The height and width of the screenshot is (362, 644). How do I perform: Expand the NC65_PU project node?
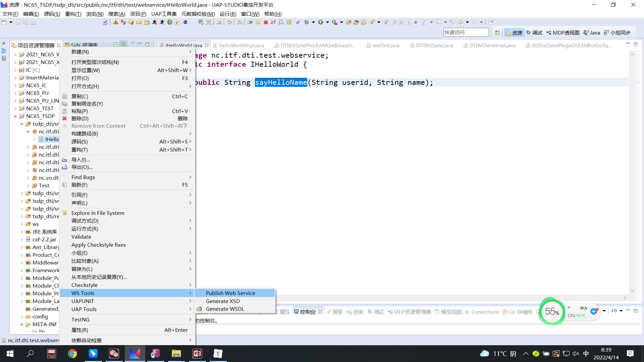pos(15,93)
